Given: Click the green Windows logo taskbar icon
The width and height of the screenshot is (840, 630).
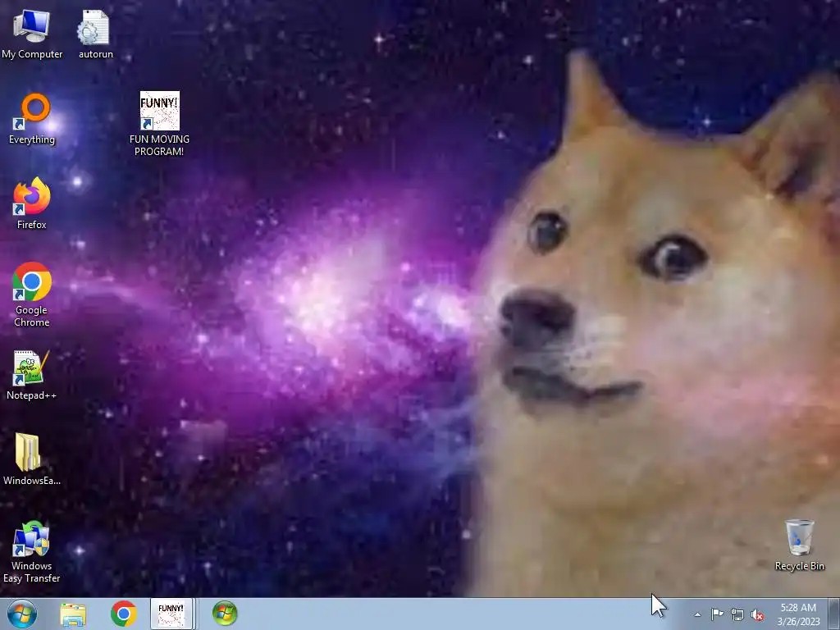Looking at the screenshot, I should [225, 614].
